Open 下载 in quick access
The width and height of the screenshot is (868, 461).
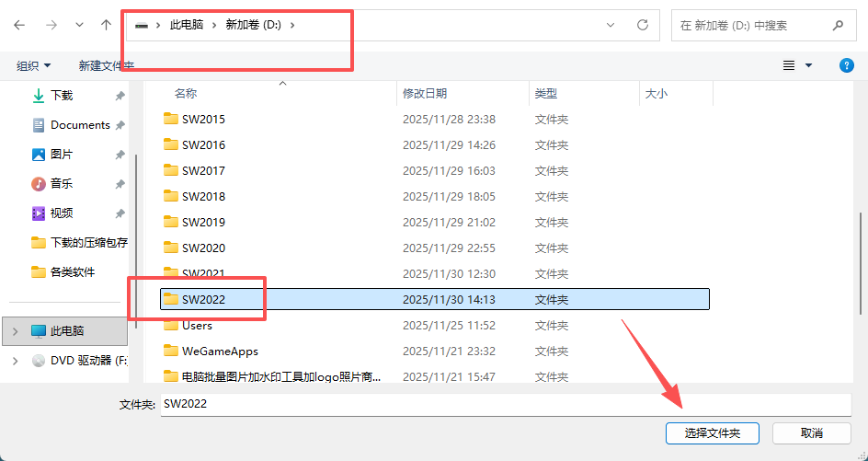[x=62, y=96]
